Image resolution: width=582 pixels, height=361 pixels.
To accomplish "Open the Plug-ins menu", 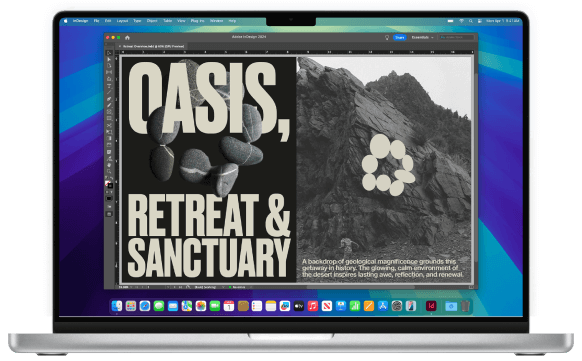I will click(197, 21).
